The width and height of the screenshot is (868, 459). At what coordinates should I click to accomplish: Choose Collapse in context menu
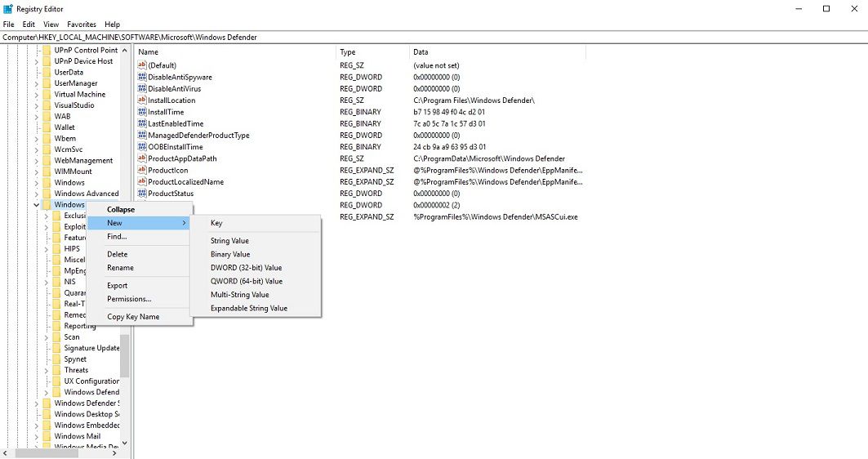[140, 210]
